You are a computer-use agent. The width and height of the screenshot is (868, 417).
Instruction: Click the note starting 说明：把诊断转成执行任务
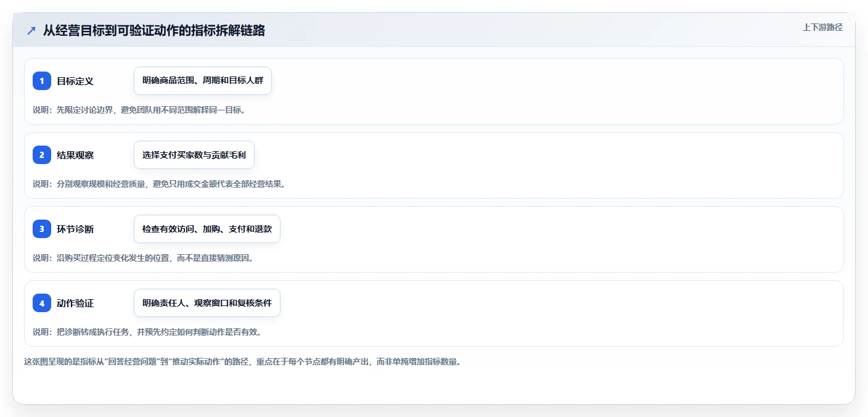coord(147,332)
